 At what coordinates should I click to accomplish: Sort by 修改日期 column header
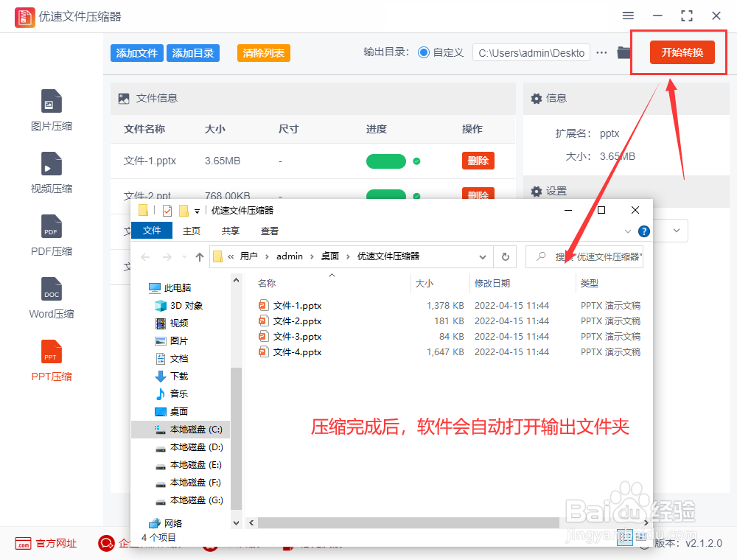pyautogui.click(x=492, y=283)
